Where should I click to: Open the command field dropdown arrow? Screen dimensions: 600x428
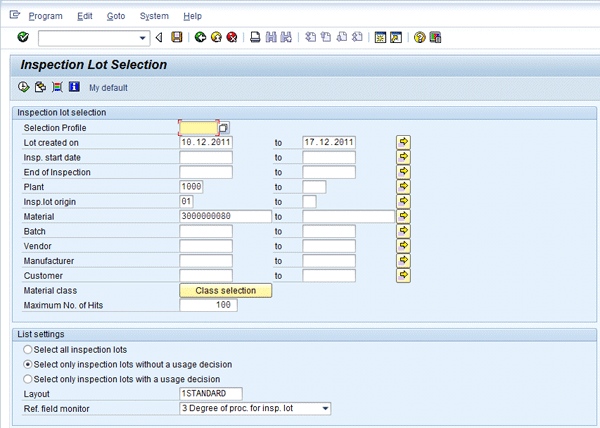pos(142,38)
